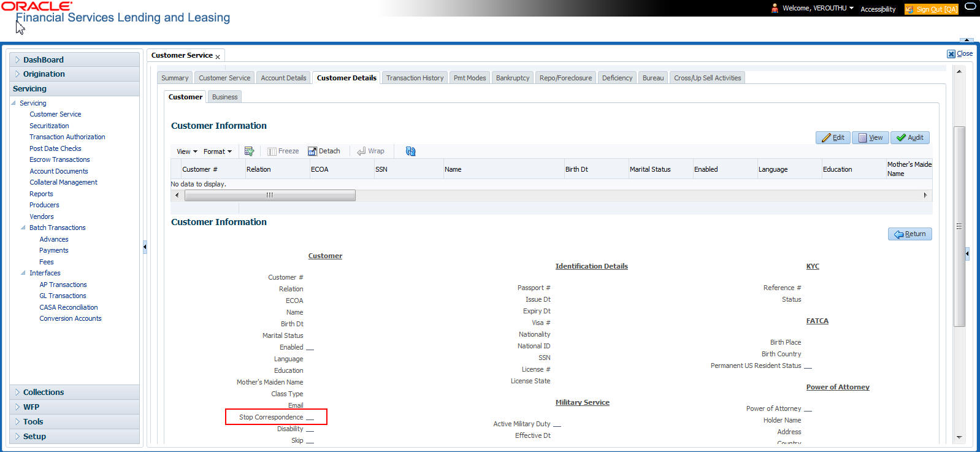The width and height of the screenshot is (980, 452).
Task: Open the Format menu dropdown
Action: pyautogui.click(x=218, y=151)
